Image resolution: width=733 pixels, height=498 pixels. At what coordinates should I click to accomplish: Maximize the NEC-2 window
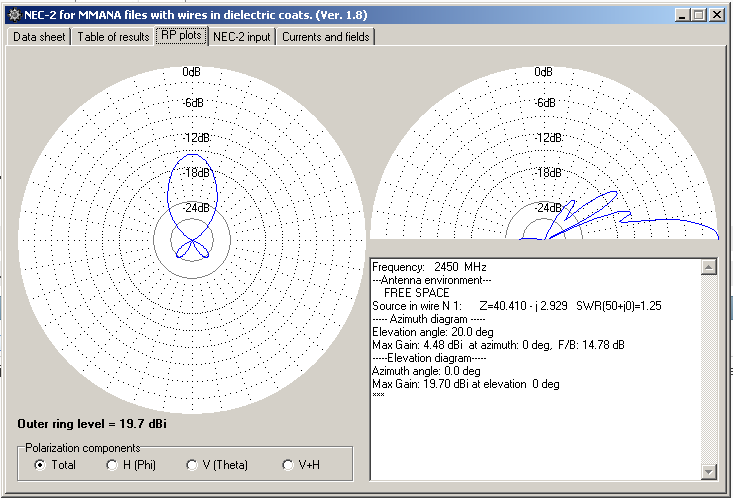pos(698,15)
